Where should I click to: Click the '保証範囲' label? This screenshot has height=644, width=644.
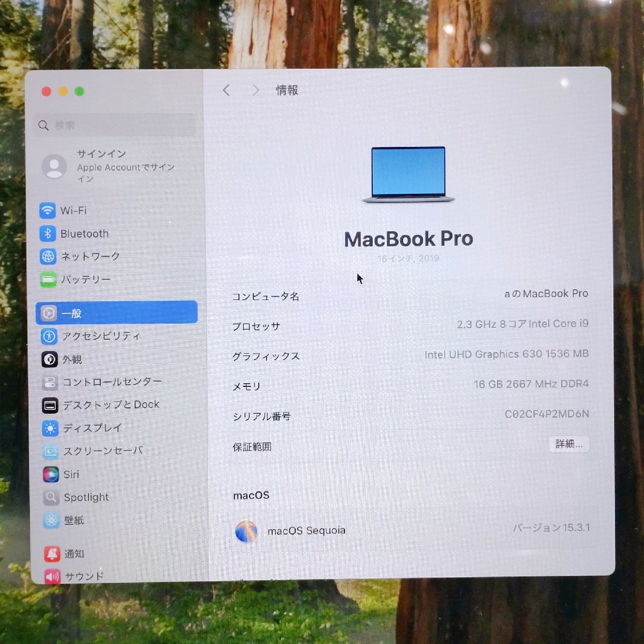[252, 447]
